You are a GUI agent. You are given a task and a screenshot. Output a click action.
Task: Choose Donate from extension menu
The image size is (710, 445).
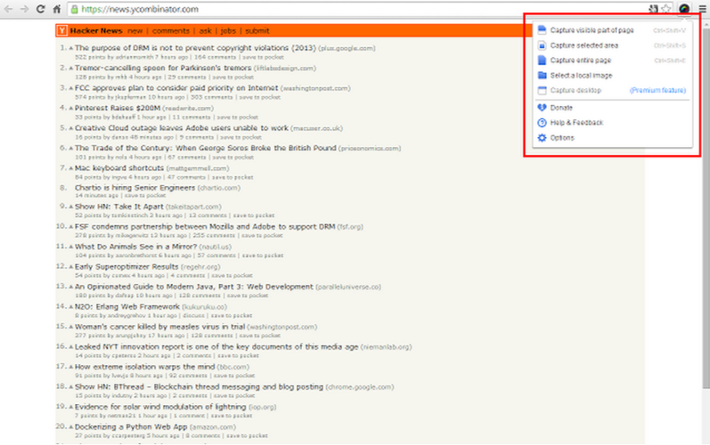[561, 107]
